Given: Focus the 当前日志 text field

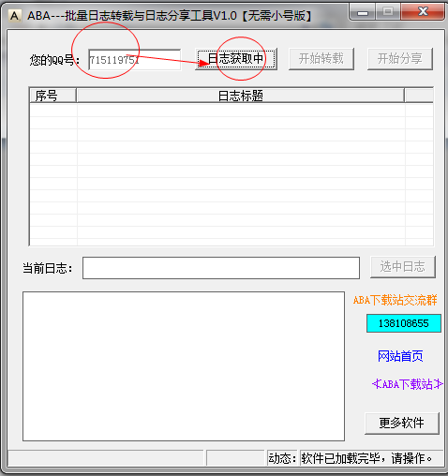Looking at the screenshot, I should (221, 268).
